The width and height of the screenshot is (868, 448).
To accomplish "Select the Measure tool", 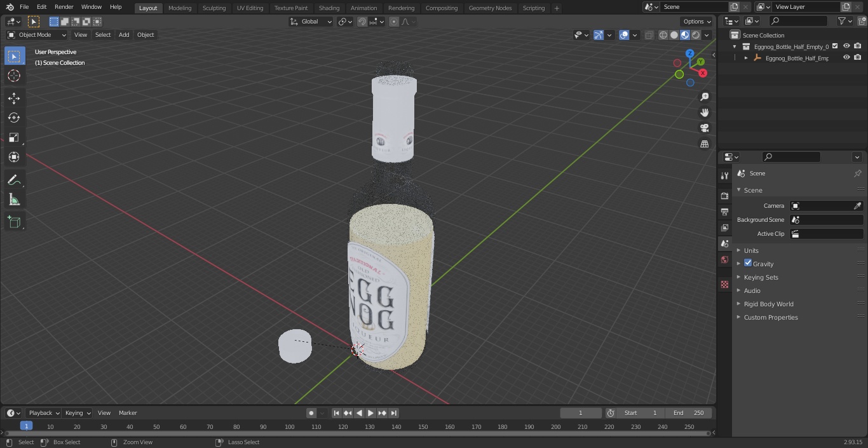I will pyautogui.click(x=14, y=200).
